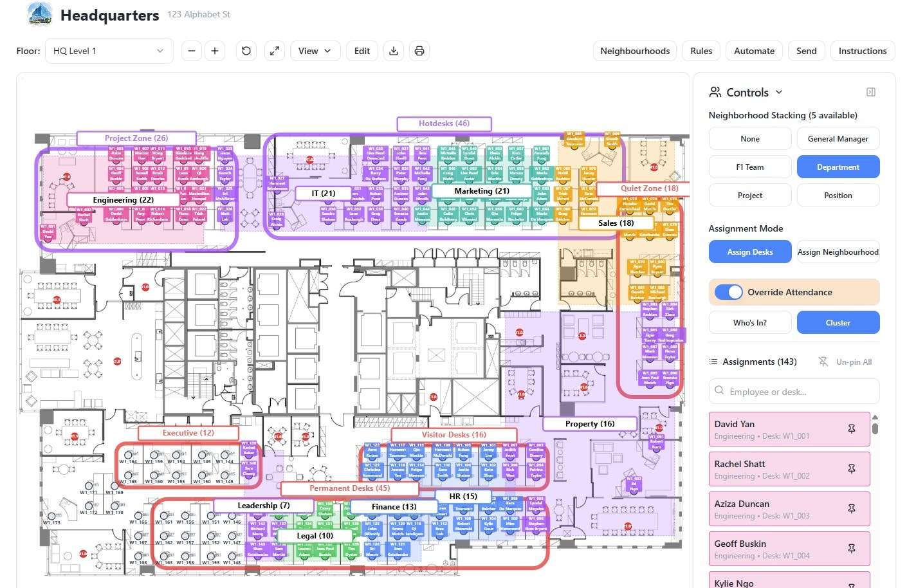
Task: Click the Employee or desk search field
Action: click(x=794, y=391)
